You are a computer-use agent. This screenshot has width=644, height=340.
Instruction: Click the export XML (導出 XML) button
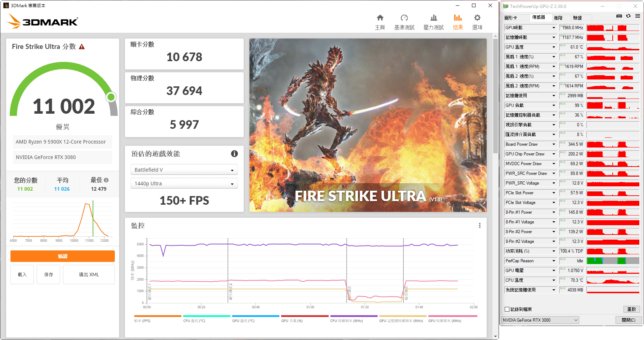89,275
